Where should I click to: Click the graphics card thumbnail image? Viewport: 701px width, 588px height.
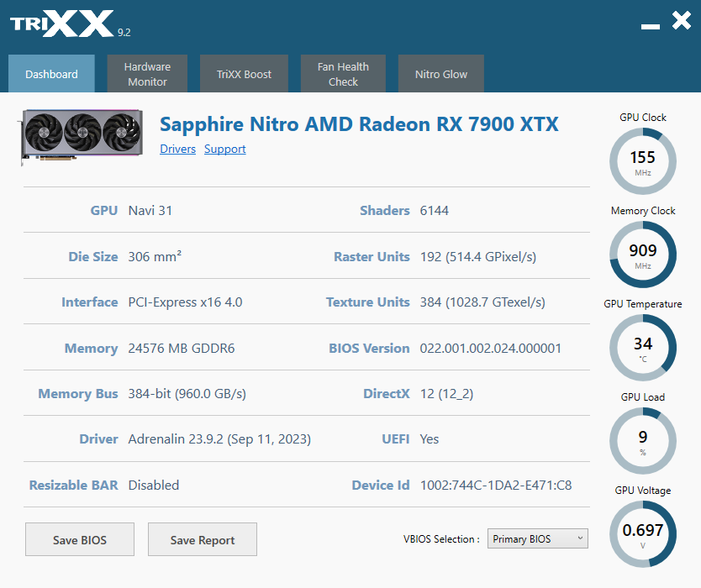81,137
